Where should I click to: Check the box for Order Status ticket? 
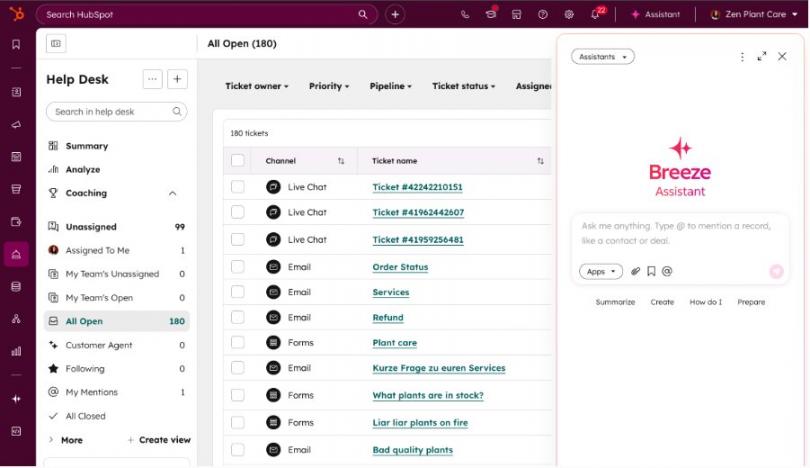pos(238,267)
